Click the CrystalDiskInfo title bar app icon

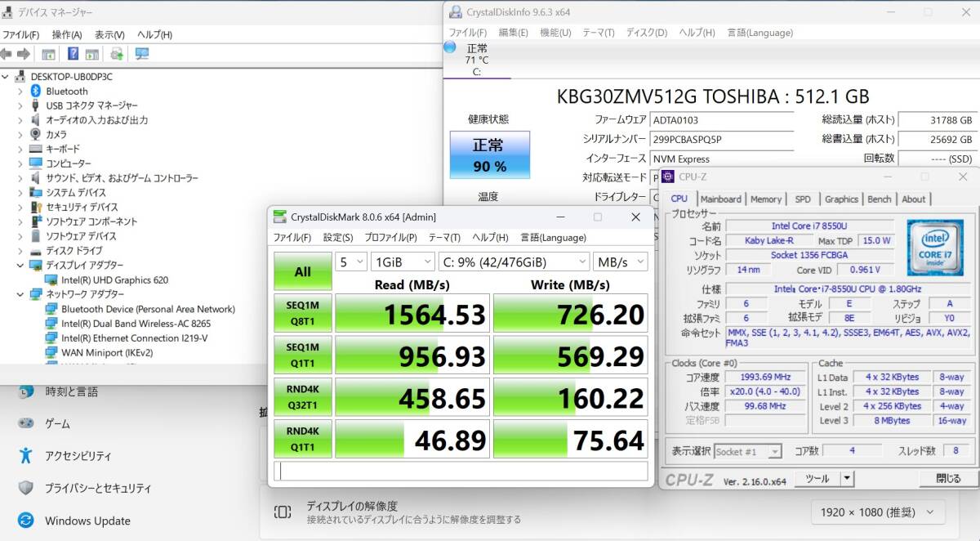tap(454, 12)
